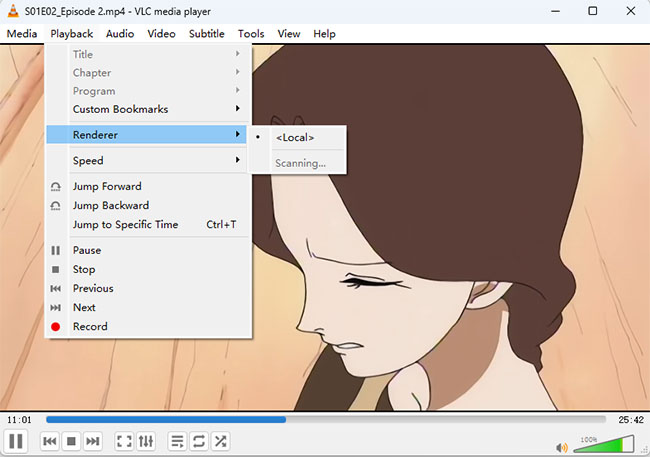Click the large pause button in bottom toolbar
This screenshot has height=457, width=650.
click(16, 441)
